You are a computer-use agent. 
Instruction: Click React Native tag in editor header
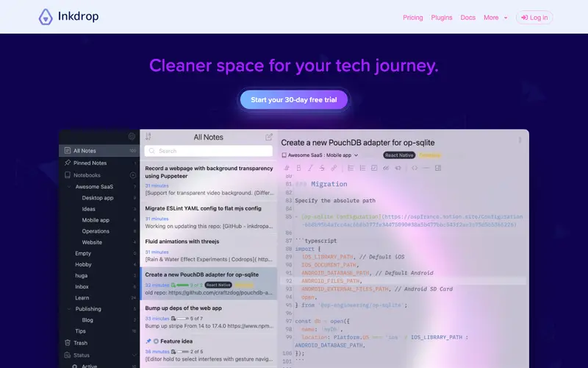(x=399, y=155)
